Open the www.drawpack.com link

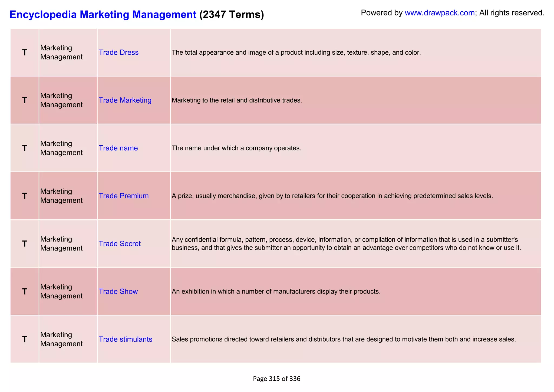click(440, 13)
